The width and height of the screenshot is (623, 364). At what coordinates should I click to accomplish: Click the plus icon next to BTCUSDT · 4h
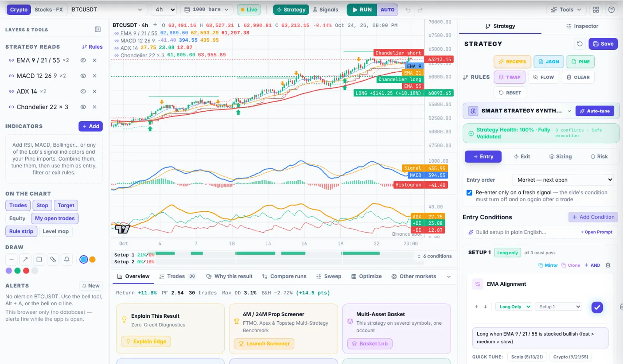[155, 25]
